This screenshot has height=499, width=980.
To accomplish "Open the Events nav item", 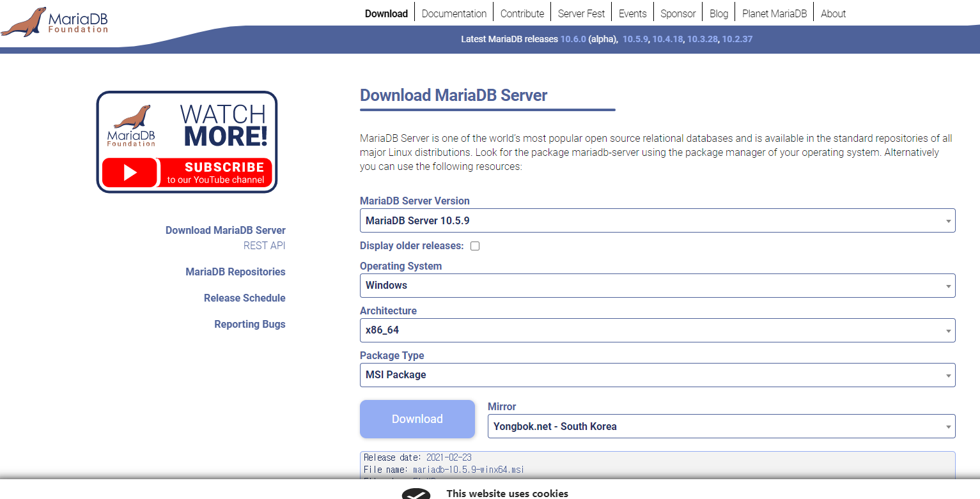I will (632, 13).
